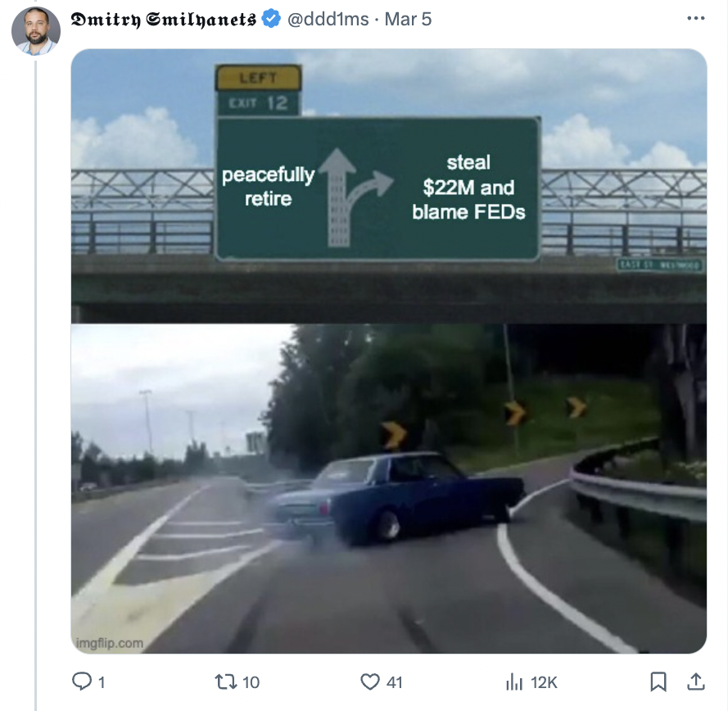Click the like count 41
This screenshot has height=711, width=728.
pos(394,682)
